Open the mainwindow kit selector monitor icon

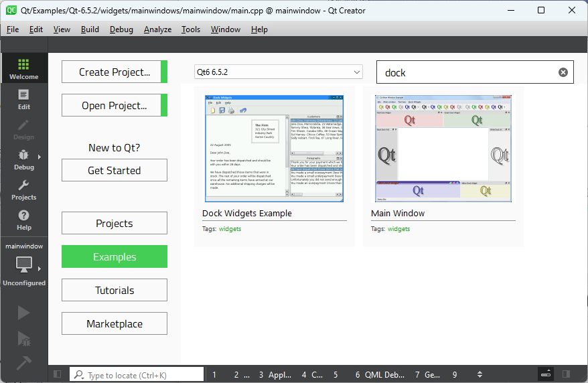tap(23, 264)
